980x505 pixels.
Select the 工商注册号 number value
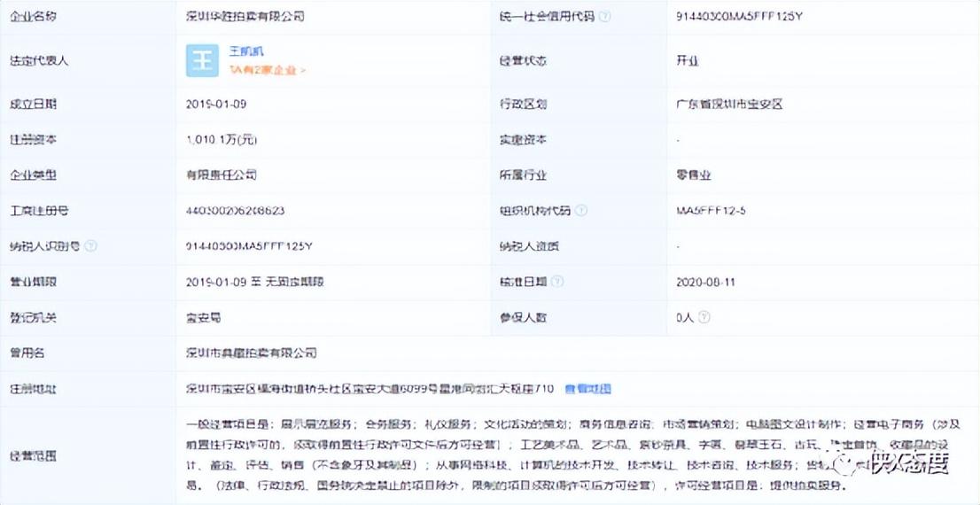pos(235,211)
